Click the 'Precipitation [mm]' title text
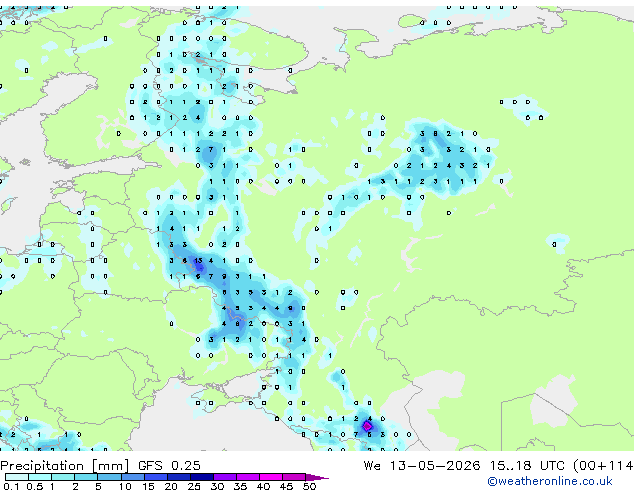634x490 pixels. tap(65, 466)
